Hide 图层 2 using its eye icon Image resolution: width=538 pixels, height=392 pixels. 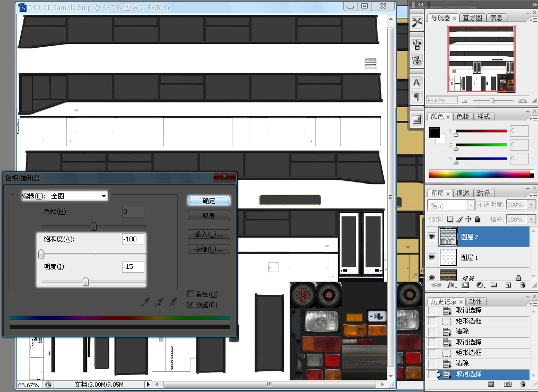tap(432, 237)
